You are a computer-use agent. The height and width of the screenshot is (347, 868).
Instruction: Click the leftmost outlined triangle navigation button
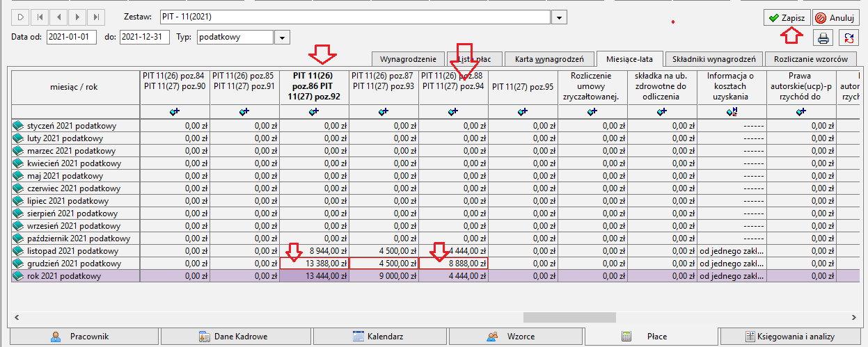tap(21, 16)
